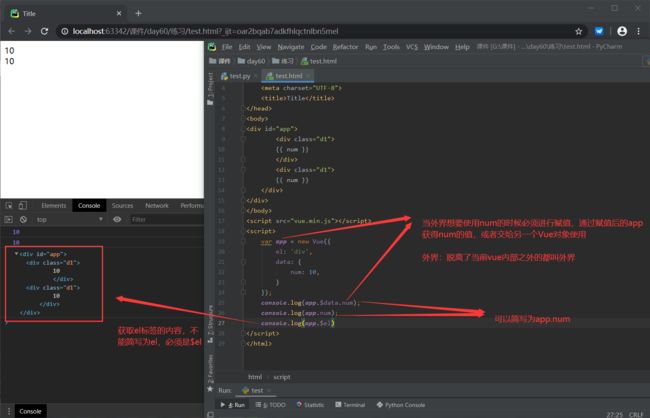Image resolution: width=650 pixels, height=418 pixels.
Task: Clear the DevTools console
Action: (23, 219)
